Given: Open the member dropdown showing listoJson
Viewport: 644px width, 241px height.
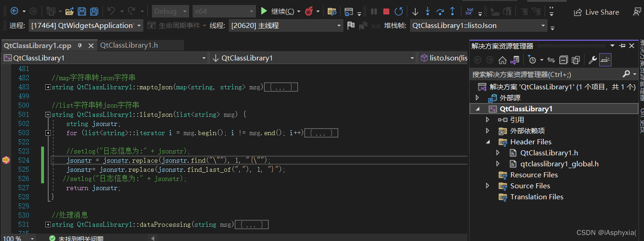Looking at the screenshot, I should click(443, 58).
